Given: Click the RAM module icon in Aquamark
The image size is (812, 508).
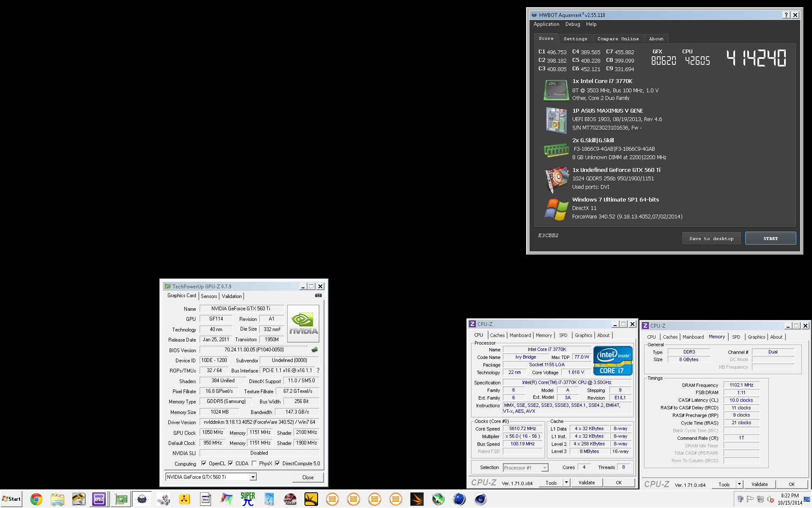Looking at the screenshot, I should tap(556, 150).
